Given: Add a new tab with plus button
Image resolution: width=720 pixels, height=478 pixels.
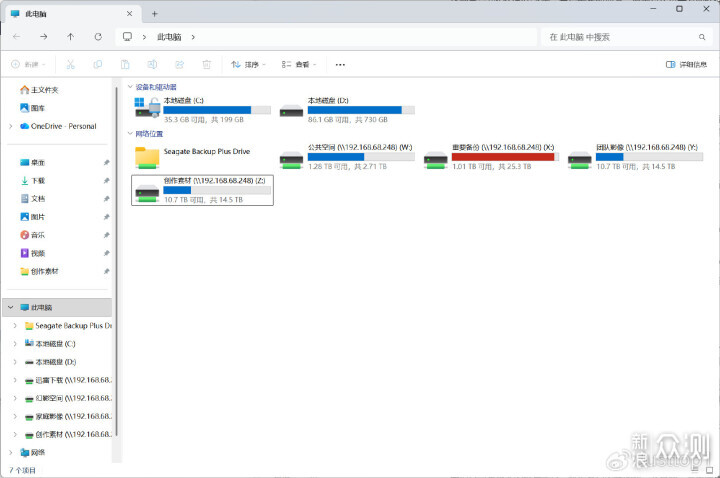Looking at the screenshot, I should (x=154, y=14).
